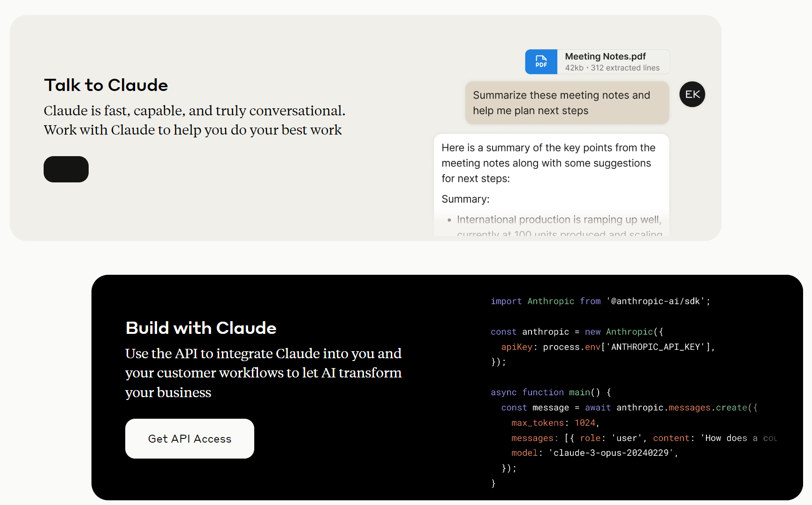812x505 pixels.
Task: Click the 'apiKey: process.env' code line
Action: click(x=608, y=347)
